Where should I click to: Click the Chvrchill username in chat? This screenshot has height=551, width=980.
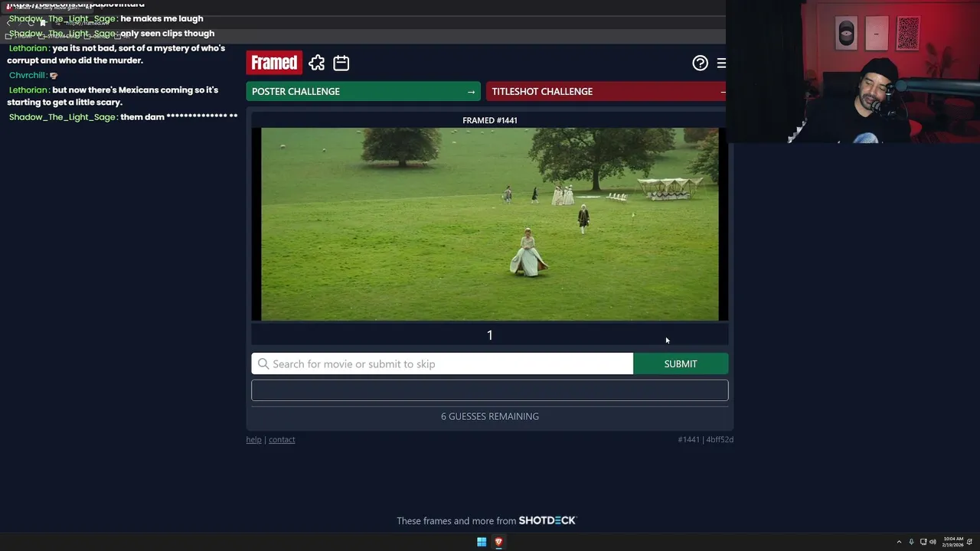click(x=27, y=75)
